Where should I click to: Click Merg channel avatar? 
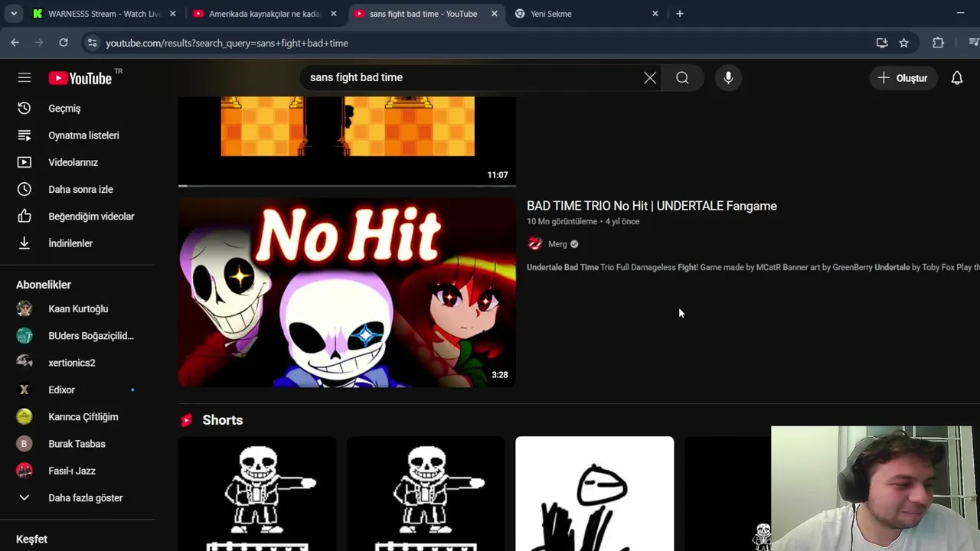pyautogui.click(x=535, y=244)
